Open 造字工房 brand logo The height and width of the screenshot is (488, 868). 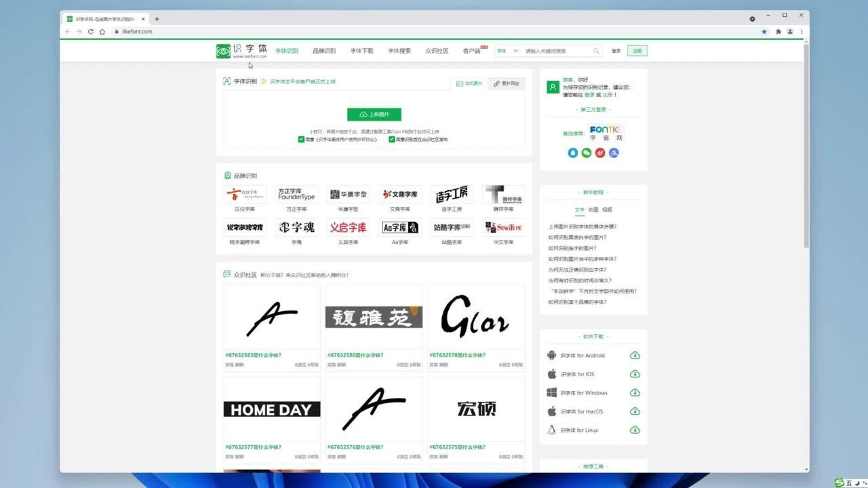point(452,195)
